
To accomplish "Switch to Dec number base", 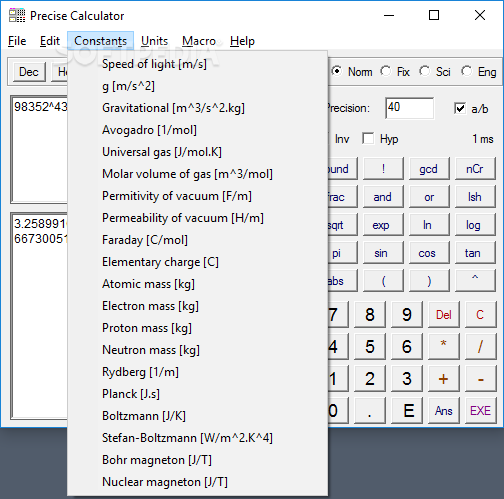I will pos(29,72).
